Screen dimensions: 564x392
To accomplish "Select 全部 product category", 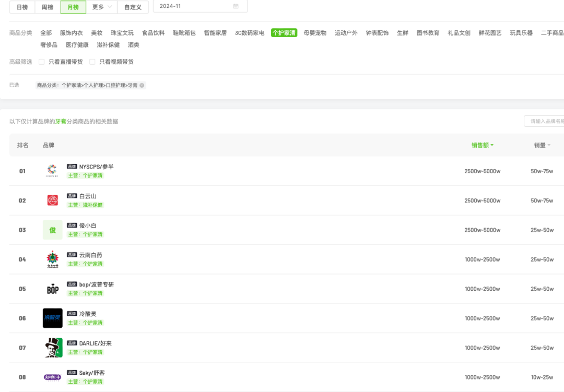I will click(46, 33).
